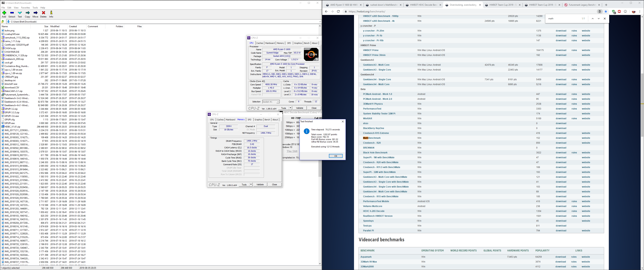Open the Bench tab in the upper CPU-Z window
The width and height of the screenshot is (644, 270).
tap(307, 43)
